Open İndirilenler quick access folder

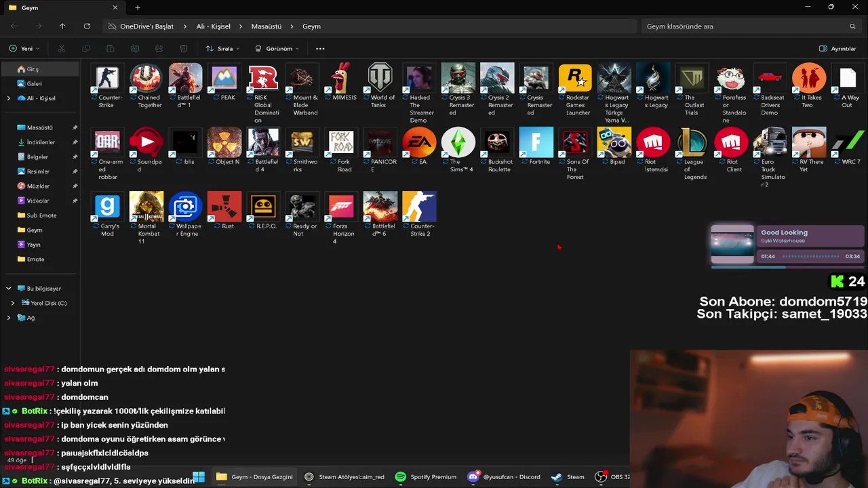coord(41,142)
